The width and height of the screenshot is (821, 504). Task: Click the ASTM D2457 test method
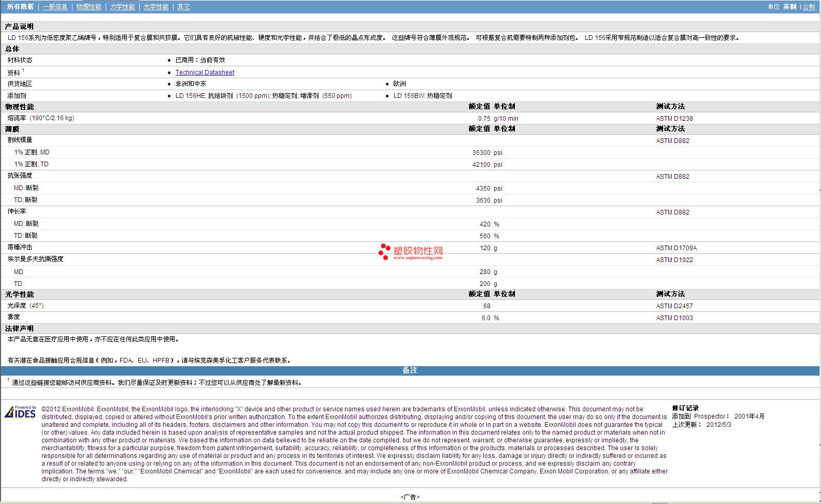674,306
